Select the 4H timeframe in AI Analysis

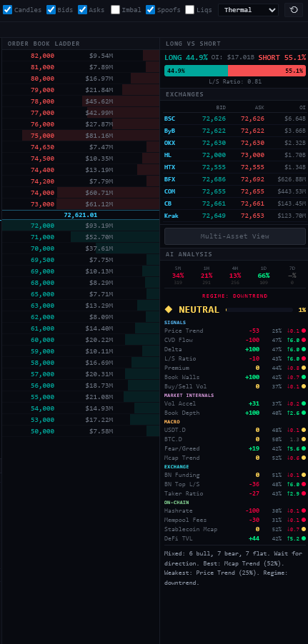[x=235, y=275]
